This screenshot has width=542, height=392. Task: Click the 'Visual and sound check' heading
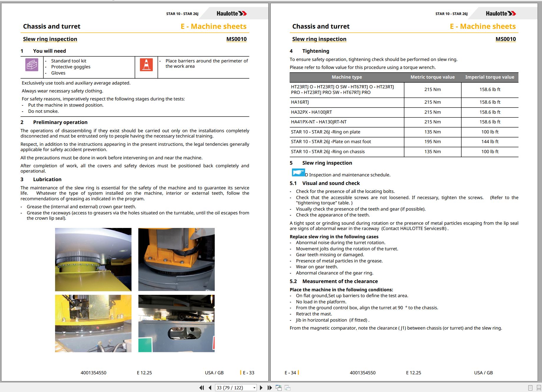[x=331, y=183]
